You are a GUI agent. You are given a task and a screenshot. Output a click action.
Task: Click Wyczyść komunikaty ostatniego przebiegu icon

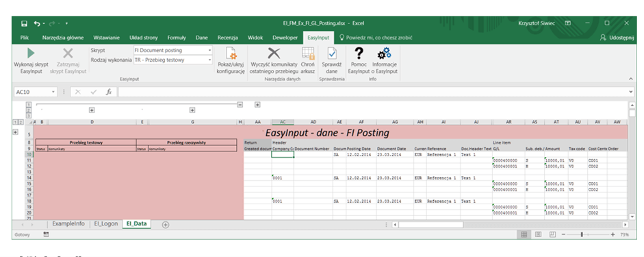pyautogui.click(x=274, y=53)
